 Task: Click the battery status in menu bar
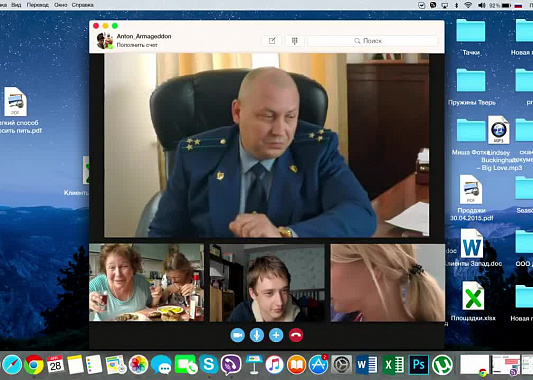click(x=500, y=5)
